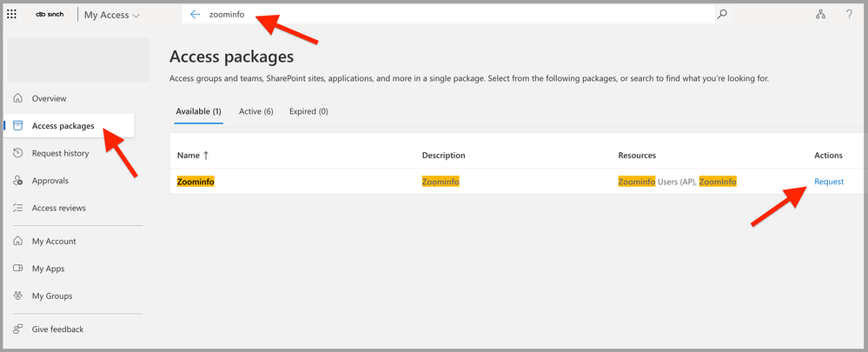Switch to Active (6) tab
The height and width of the screenshot is (352, 868).
256,111
